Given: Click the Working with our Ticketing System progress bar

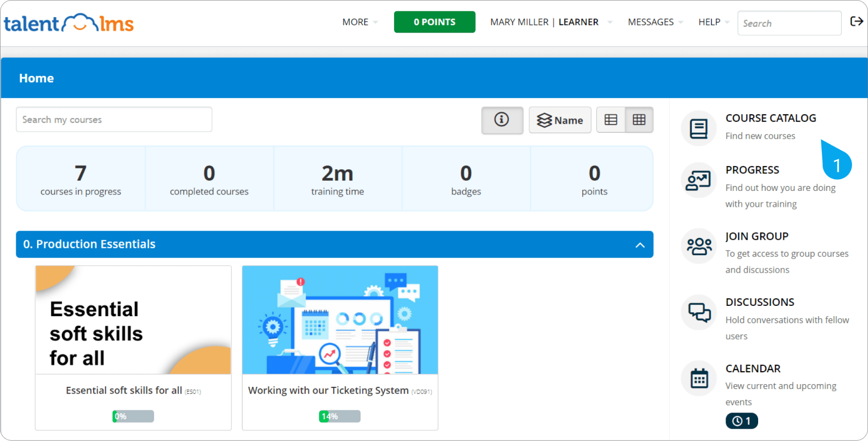Looking at the screenshot, I should click(x=340, y=416).
